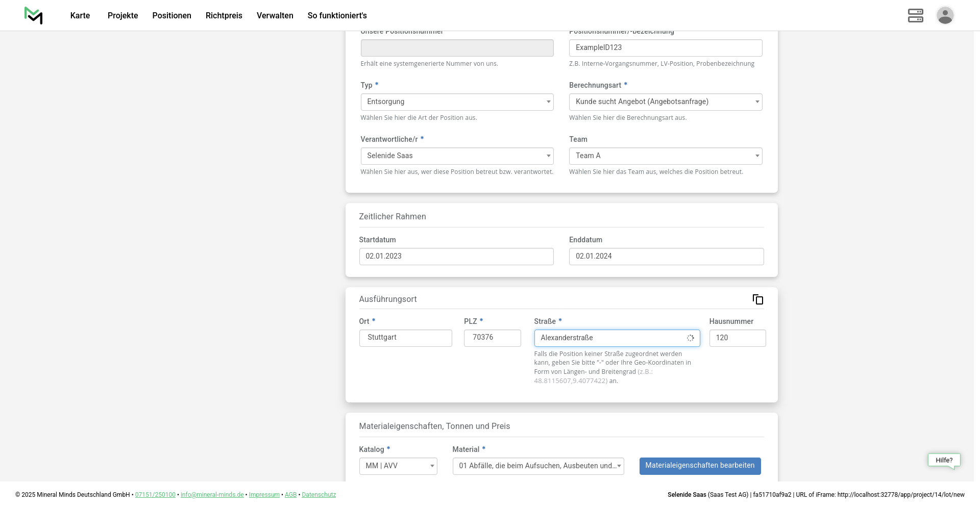Expand the Katalog MM | AVV dropdown
Screen dimensions: 980x507
[398, 466]
